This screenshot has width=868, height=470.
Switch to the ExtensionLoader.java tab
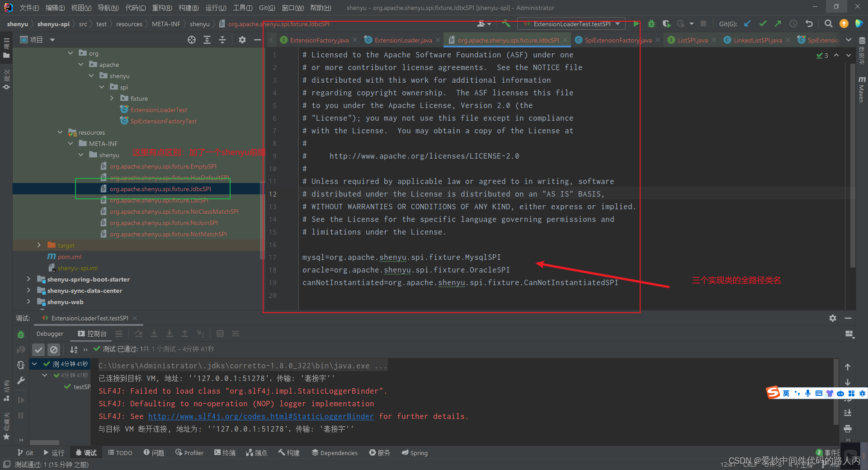click(x=403, y=40)
